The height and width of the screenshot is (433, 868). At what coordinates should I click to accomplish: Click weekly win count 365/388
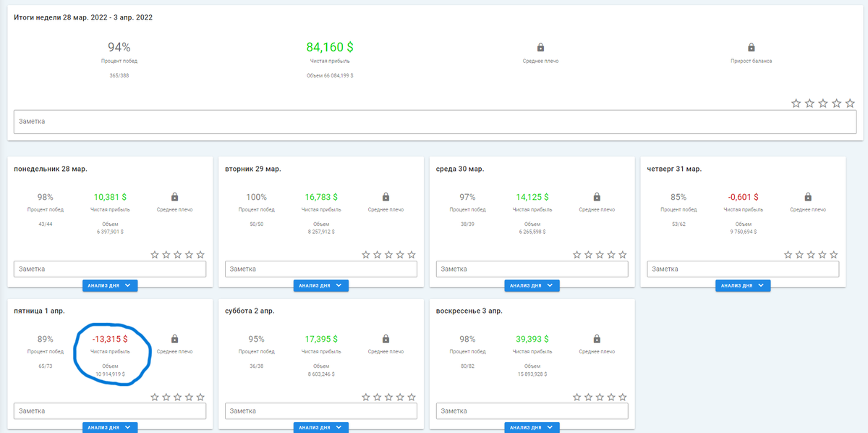tap(119, 75)
